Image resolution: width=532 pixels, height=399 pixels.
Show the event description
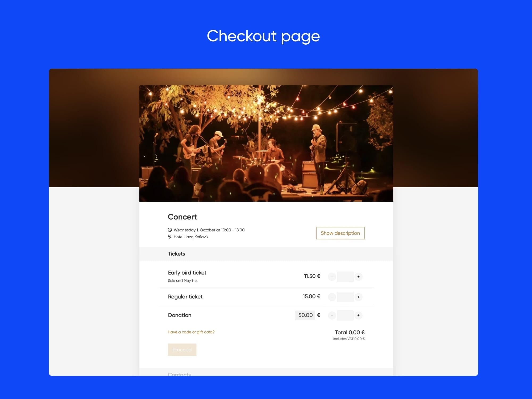(x=340, y=233)
